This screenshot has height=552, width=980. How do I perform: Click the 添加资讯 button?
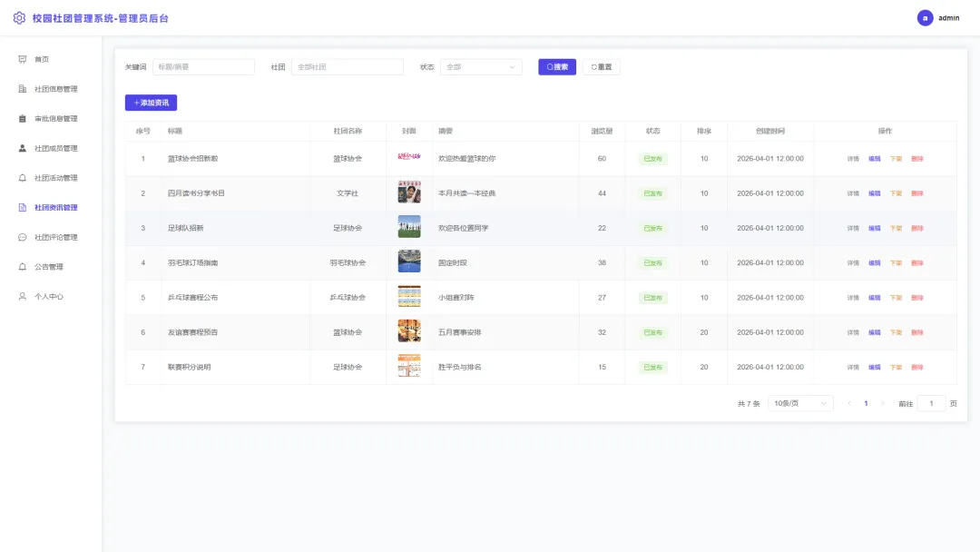[x=152, y=103]
